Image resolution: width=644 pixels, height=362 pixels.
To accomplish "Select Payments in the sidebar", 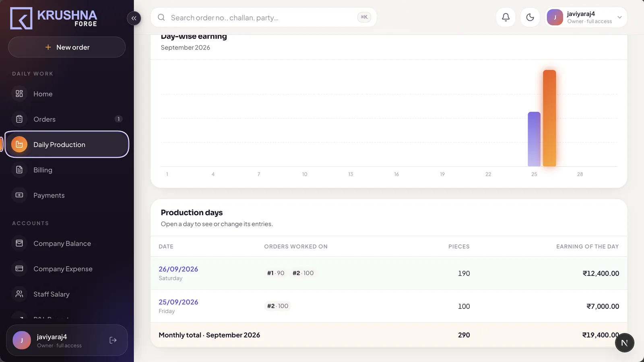I will (x=67, y=195).
